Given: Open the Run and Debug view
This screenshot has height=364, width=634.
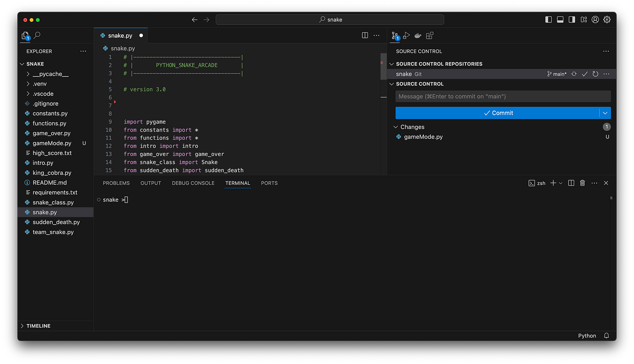Looking at the screenshot, I should tap(406, 35).
